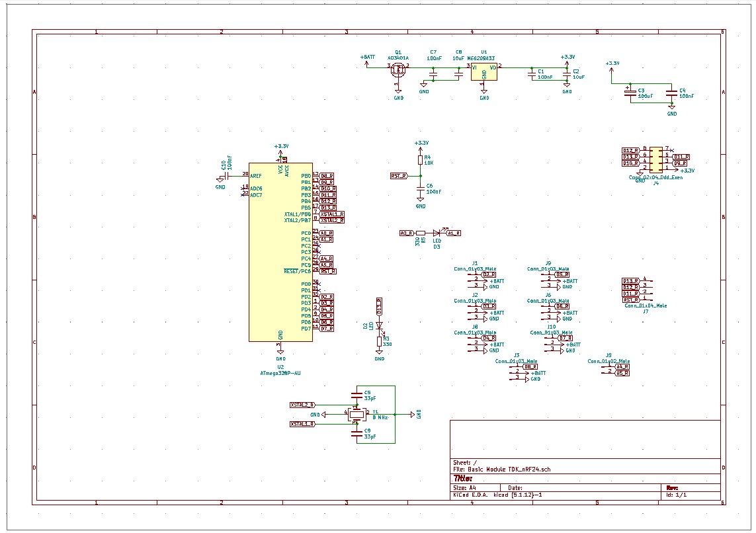Click the ATmega328P-AU chip body
This screenshot has height=533, width=756.
point(280,251)
